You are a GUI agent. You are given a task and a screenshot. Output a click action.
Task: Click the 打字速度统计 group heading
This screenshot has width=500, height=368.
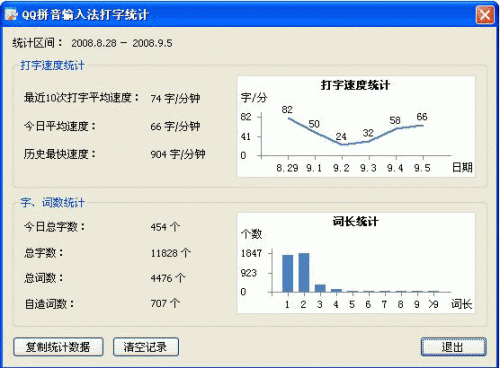[x=52, y=65]
